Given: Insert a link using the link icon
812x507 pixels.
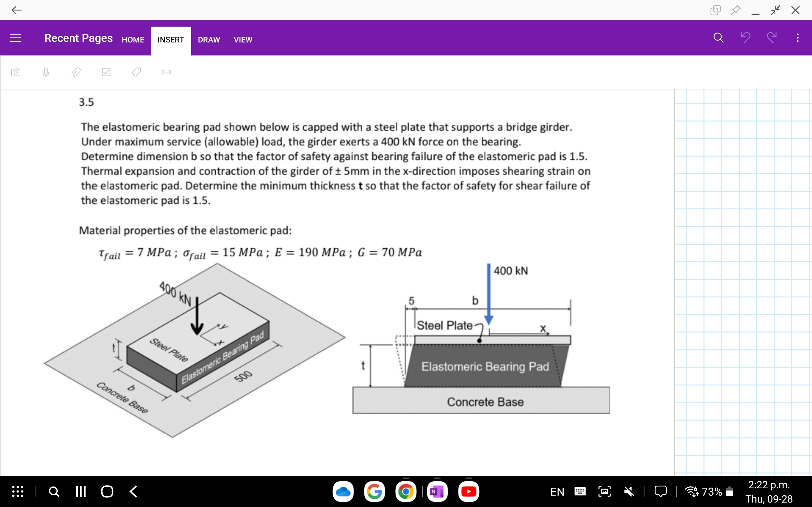Looking at the screenshot, I should 166,72.
